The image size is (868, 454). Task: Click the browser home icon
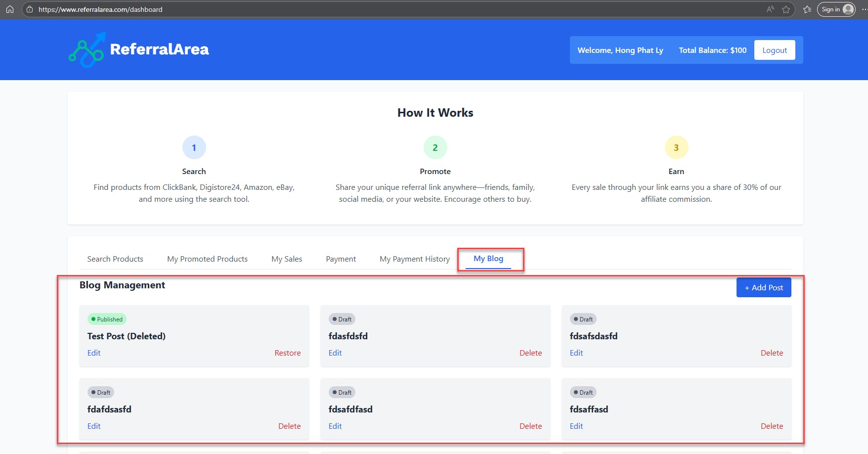point(9,9)
